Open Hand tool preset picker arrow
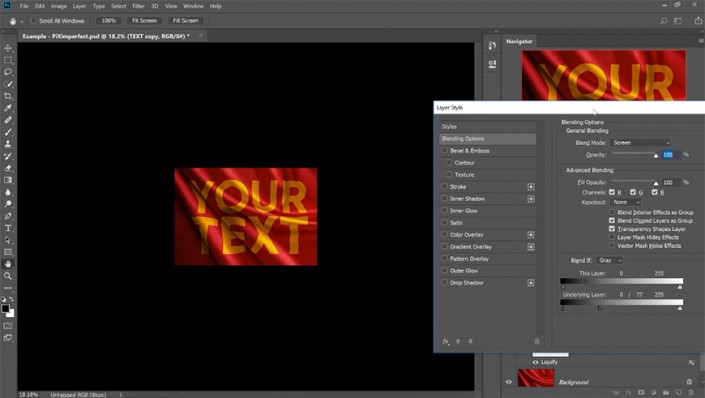 [x=22, y=22]
